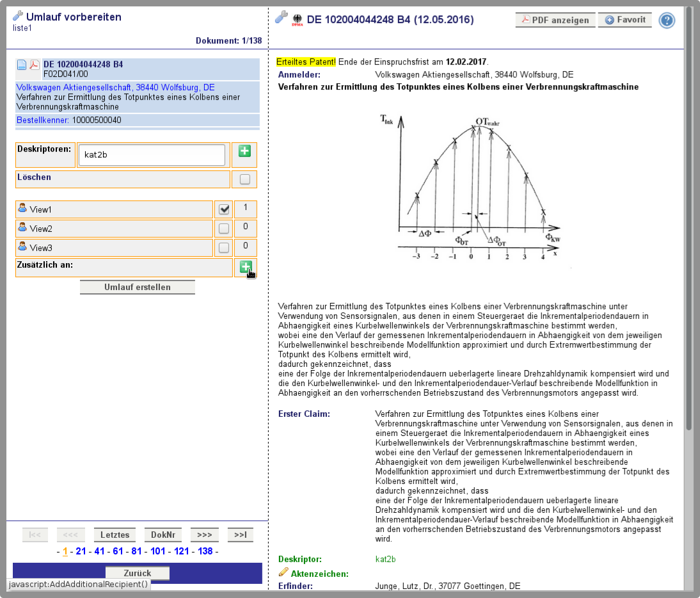Image resolution: width=700 pixels, height=598 pixels.
Task: Go forward with the >>> button
Action: (205, 535)
